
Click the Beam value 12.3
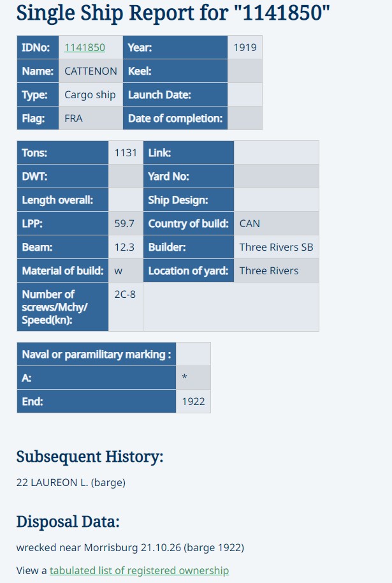126,247
